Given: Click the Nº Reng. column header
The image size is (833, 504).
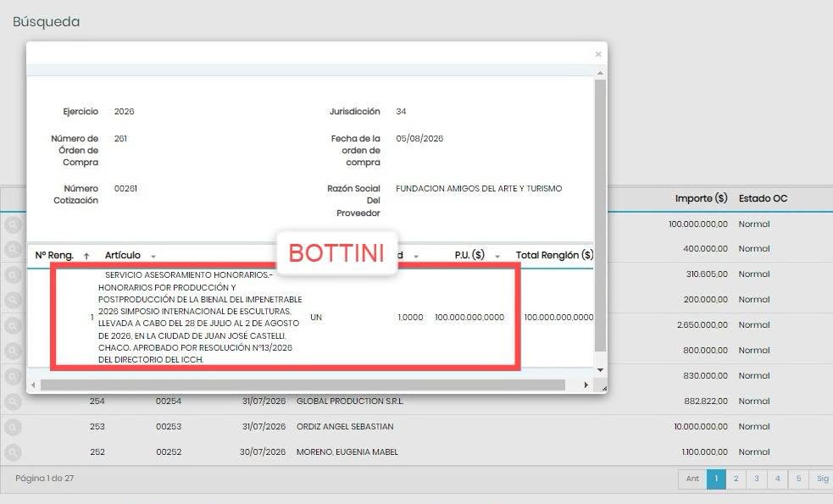Looking at the screenshot, I should point(54,256).
